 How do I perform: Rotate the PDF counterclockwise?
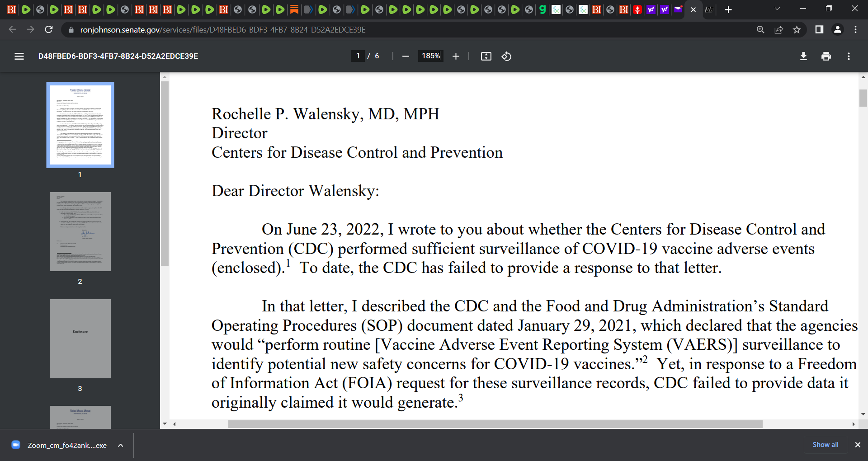tap(506, 56)
